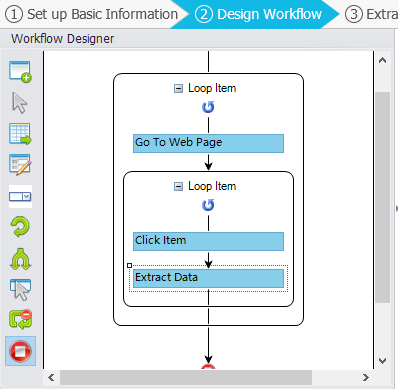Click the inner Loop Item label
The image size is (398, 389).
pos(212,186)
